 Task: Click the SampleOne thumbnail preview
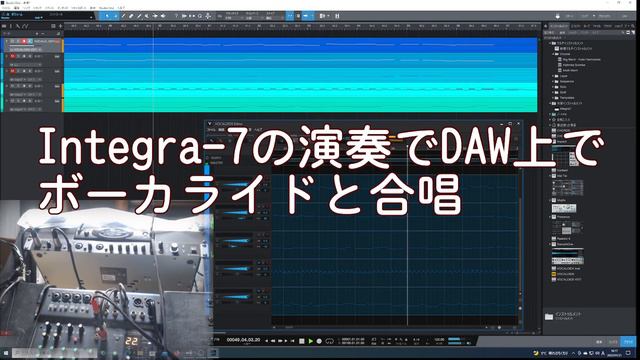coord(568,256)
